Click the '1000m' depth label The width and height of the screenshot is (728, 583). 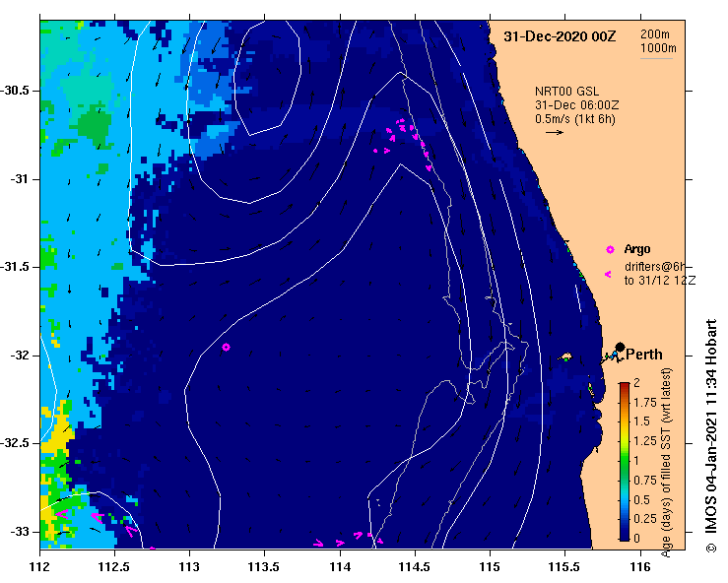(658, 48)
